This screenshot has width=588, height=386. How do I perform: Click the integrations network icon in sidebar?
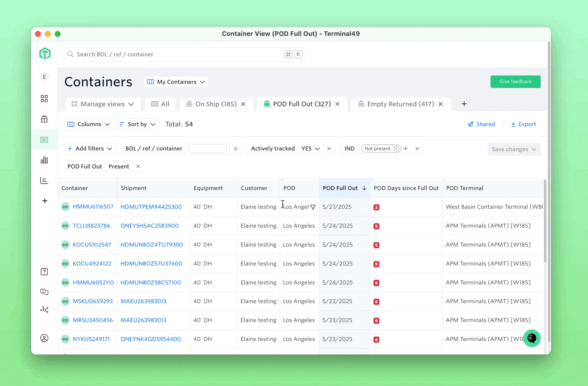[44, 310]
